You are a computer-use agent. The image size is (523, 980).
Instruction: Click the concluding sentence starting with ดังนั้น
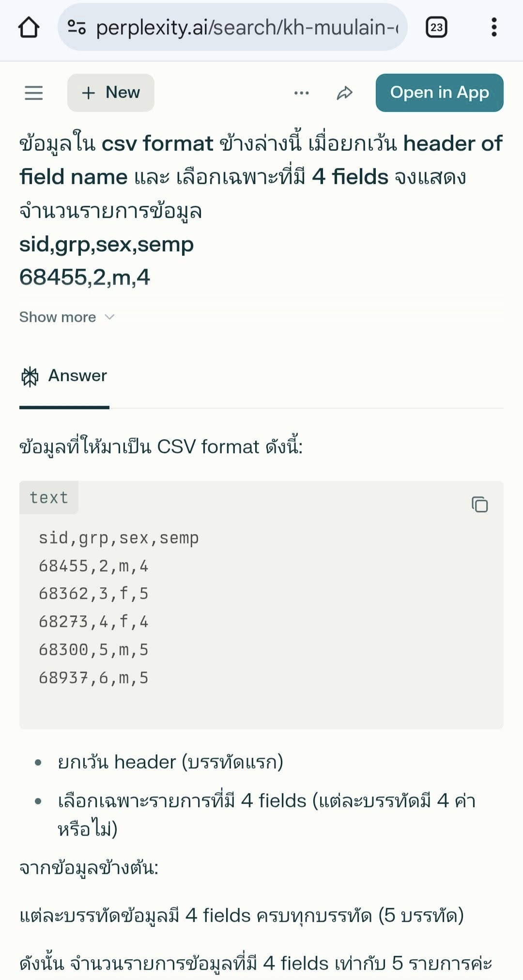(255, 964)
